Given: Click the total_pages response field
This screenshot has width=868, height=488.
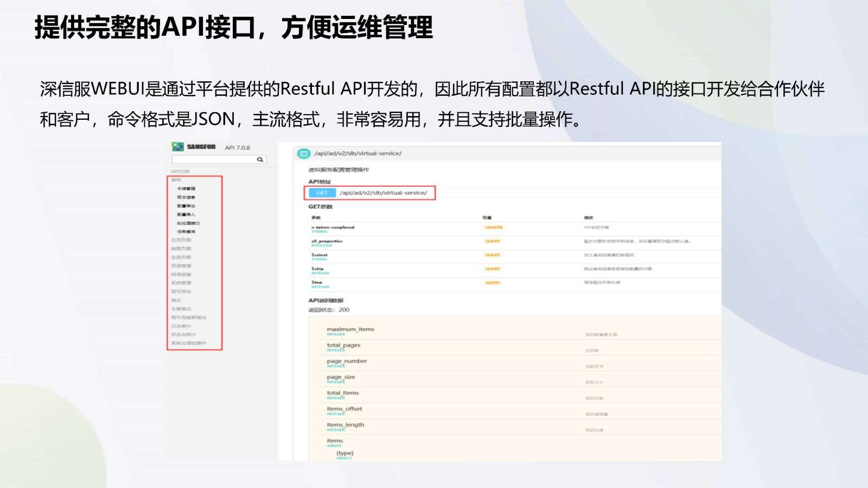Looking at the screenshot, I should click(343, 345).
